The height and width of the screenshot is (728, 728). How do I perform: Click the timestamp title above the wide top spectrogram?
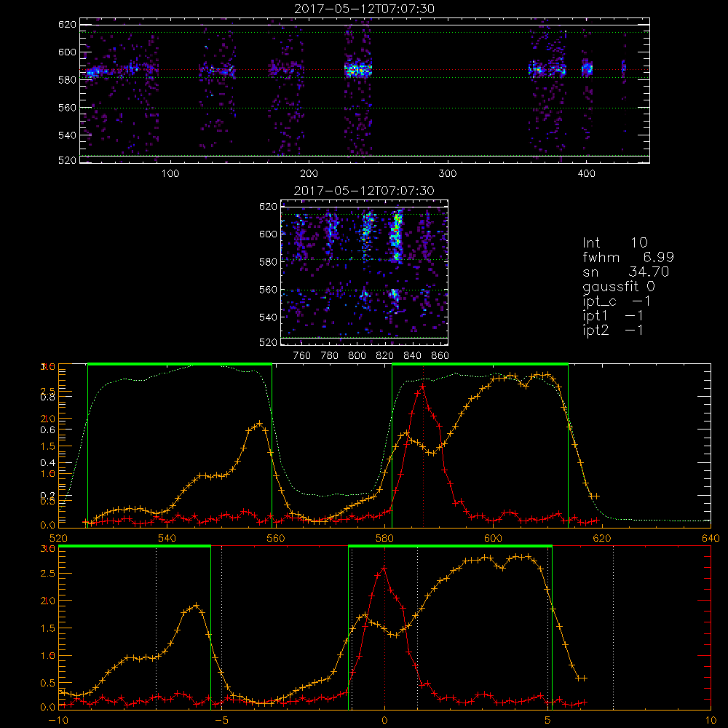tap(364, 9)
